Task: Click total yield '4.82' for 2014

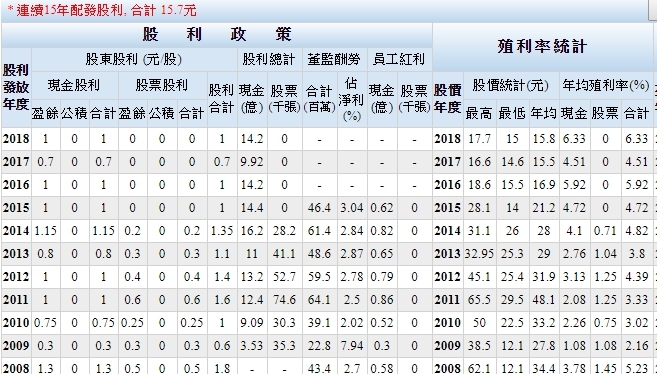Action: 637,231
